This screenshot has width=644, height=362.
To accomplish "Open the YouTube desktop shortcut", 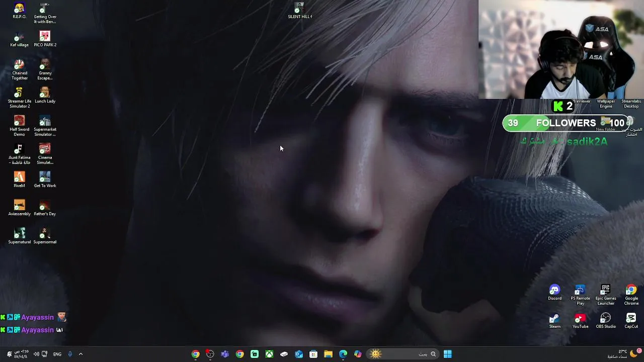I will pos(580,321).
